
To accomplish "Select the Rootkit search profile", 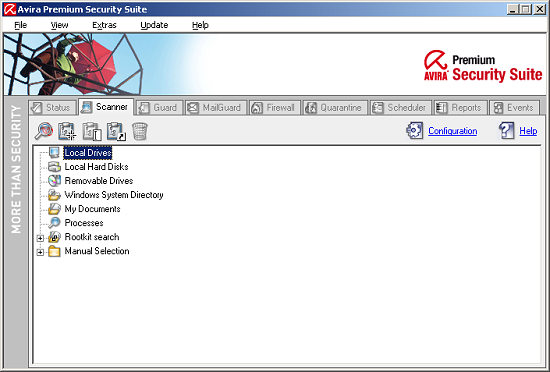I will [92, 237].
